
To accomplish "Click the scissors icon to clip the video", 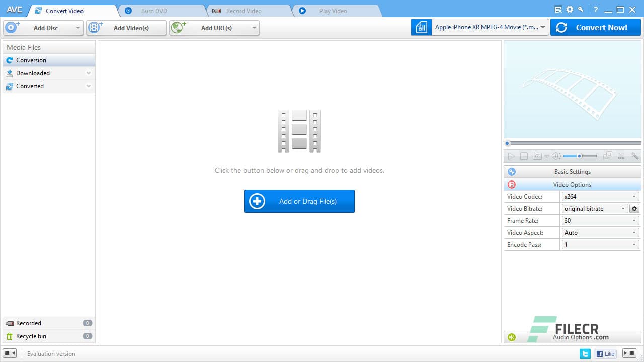I will pos(621,156).
